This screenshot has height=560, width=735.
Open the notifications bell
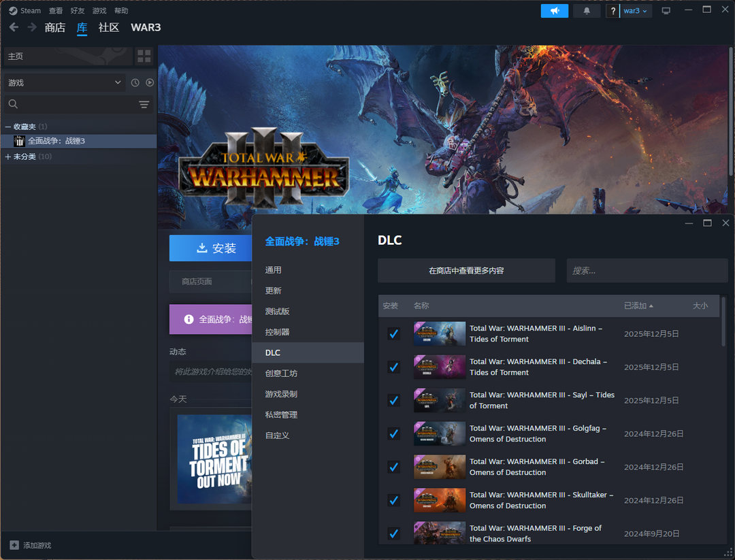[587, 11]
